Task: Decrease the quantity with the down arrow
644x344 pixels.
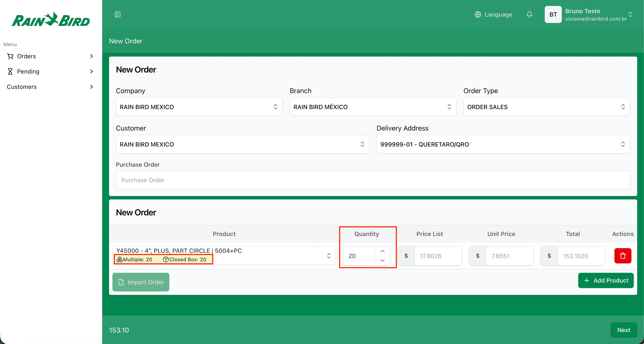Action: (382, 260)
